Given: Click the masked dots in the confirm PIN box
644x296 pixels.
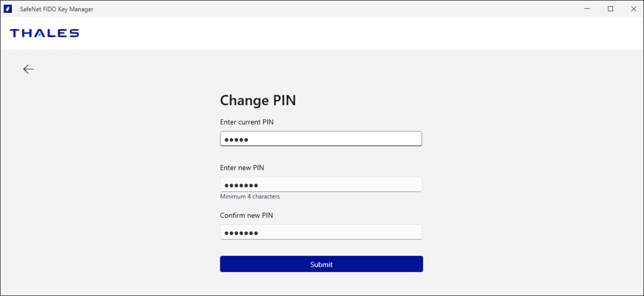Looking at the screenshot, I should [241, 233].
